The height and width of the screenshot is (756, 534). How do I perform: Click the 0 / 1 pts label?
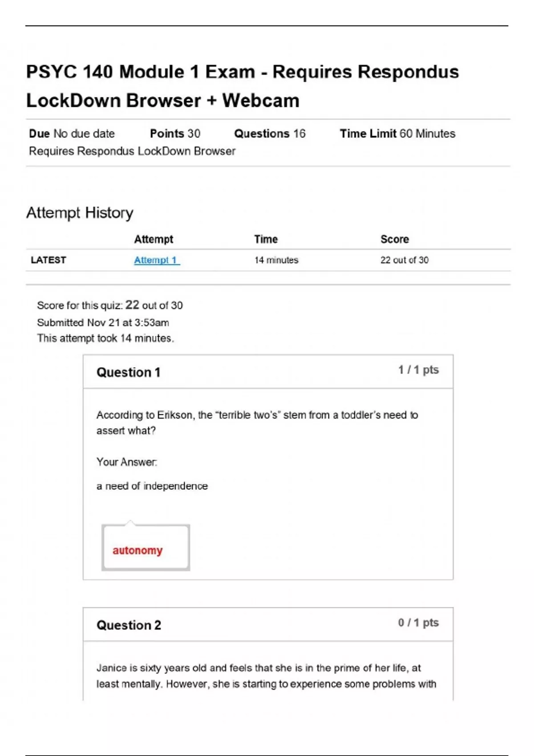tap(418, 623)
